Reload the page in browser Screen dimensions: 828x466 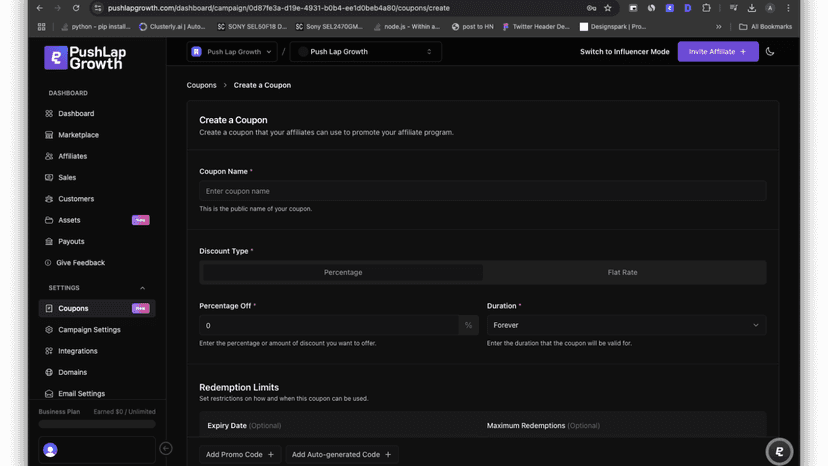click(x=76, y=8)
